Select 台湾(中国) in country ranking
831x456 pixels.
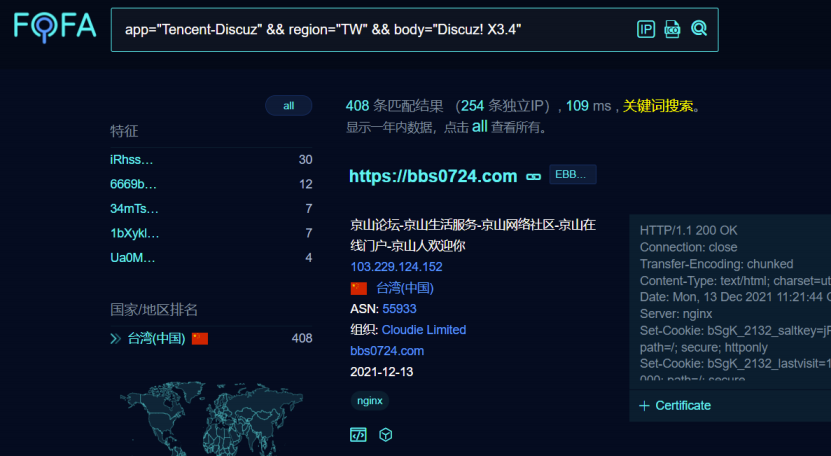[156, 338]
